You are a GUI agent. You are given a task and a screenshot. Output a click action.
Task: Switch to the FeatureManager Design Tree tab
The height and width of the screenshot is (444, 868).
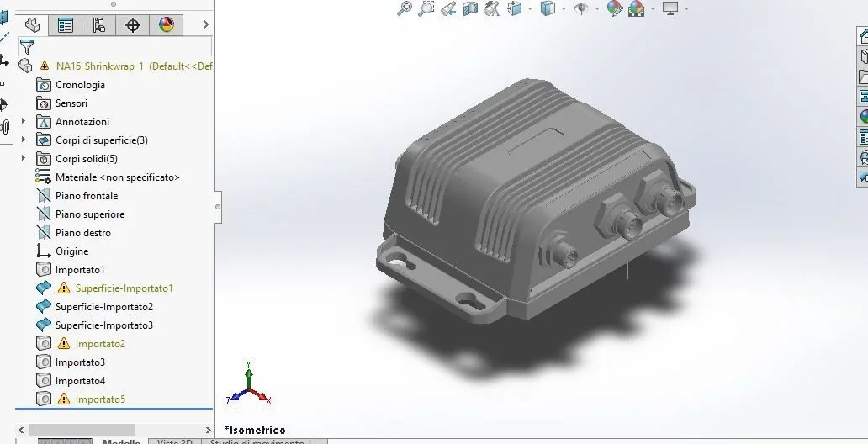click(x=32, y=25)
